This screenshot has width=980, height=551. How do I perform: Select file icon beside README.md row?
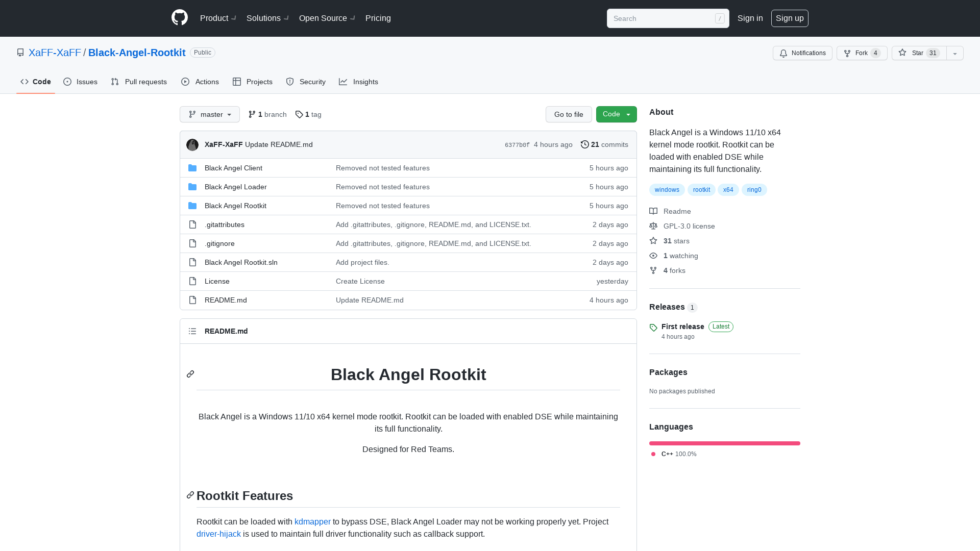pyautogui.click(x=192, y=300)
